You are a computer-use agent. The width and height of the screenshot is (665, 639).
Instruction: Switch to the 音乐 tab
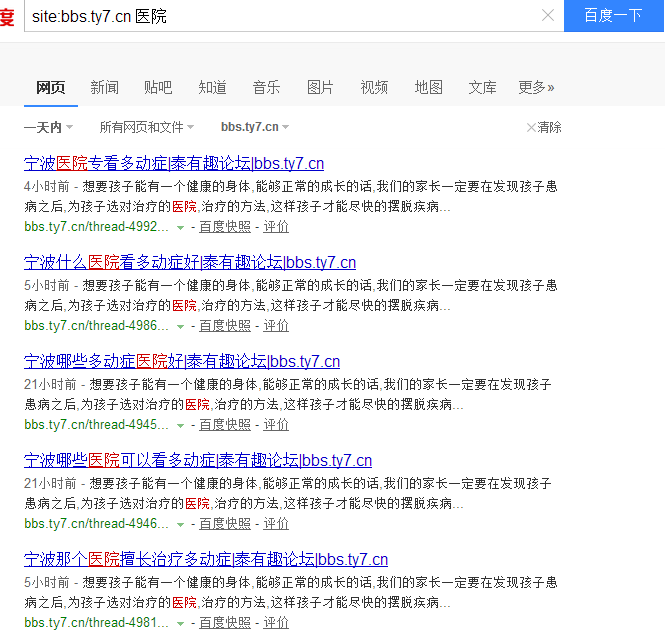click(266, 87)
